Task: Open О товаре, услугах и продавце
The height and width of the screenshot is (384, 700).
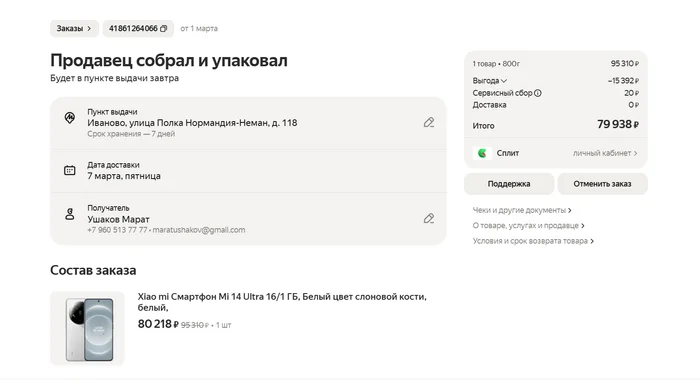Action: [529, 225]
